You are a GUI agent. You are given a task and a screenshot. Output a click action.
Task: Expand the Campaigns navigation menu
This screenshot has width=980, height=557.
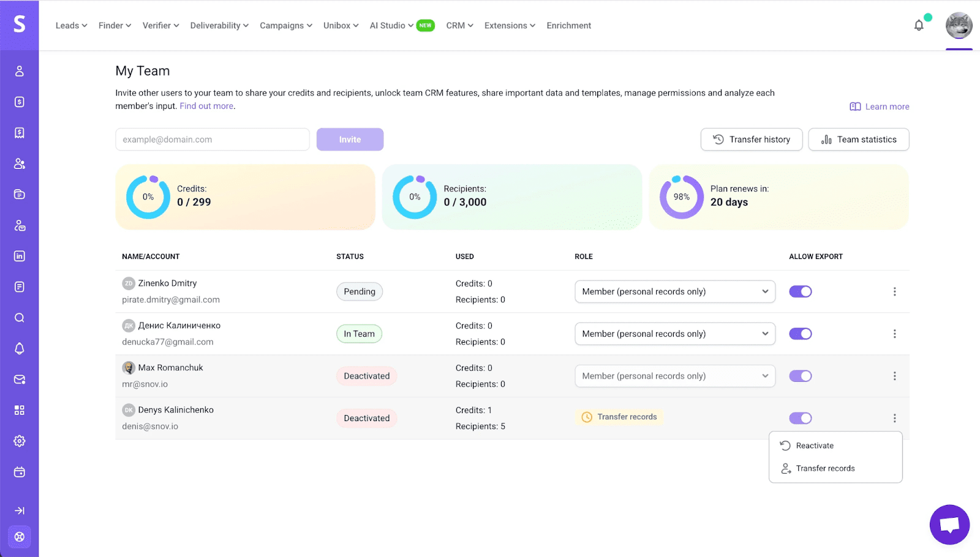(285, 26)
